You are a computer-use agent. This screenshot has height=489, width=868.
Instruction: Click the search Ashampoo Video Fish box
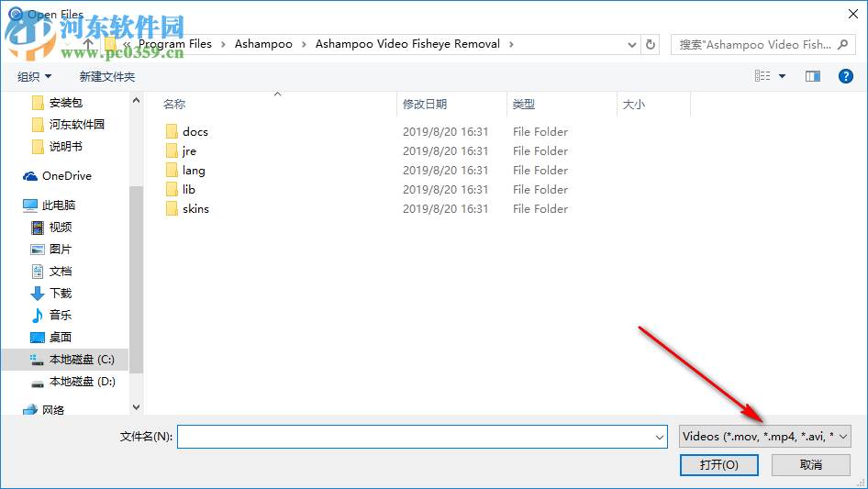click(x=755, y=44)
